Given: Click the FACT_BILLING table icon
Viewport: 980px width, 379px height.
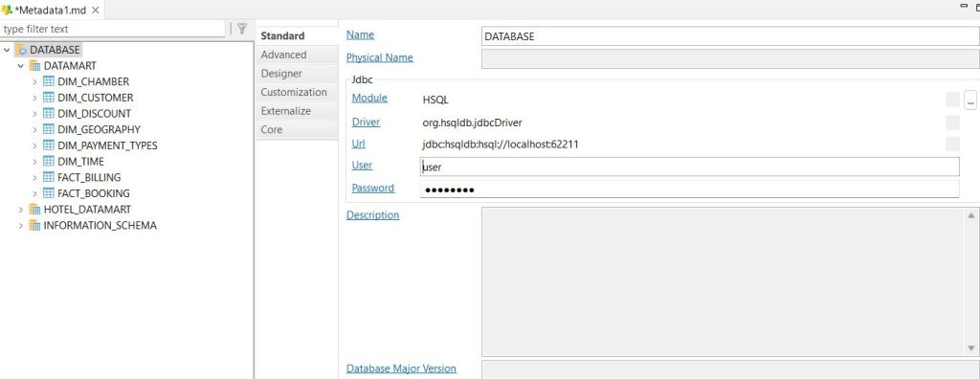Looking at the screenshot, I should (x=49, y=178).
